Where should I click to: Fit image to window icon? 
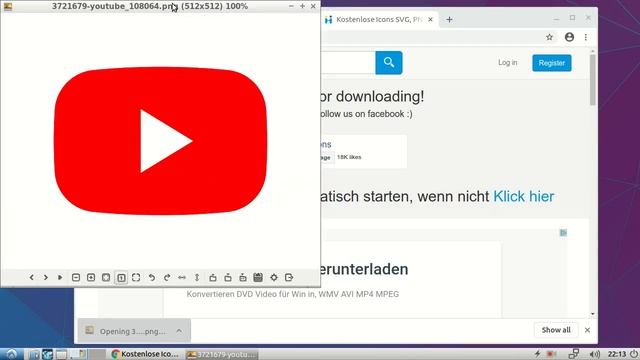point(106,278)
